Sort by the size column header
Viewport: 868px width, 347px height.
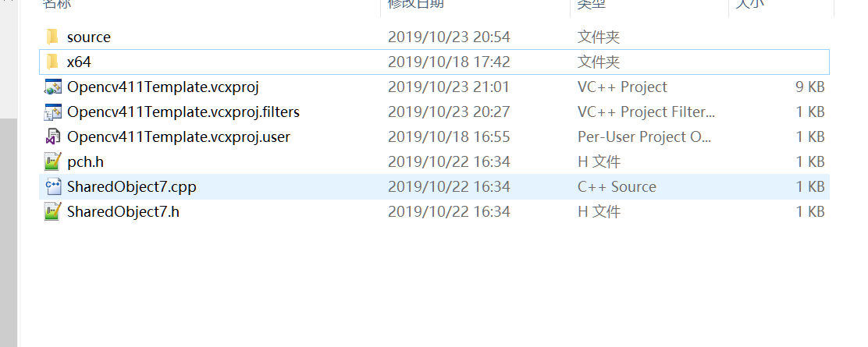tap(749, 5)
